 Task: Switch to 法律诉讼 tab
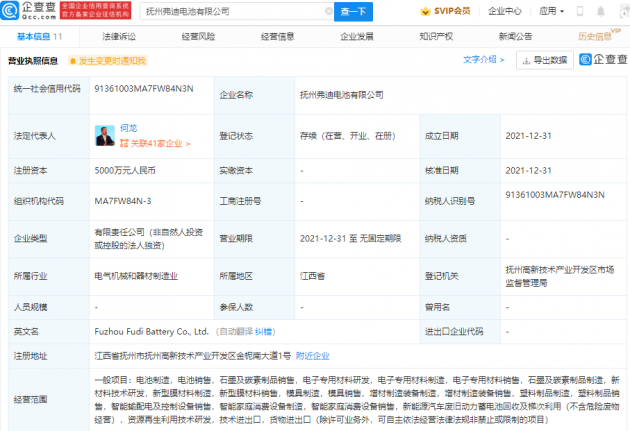pos(119,37)
